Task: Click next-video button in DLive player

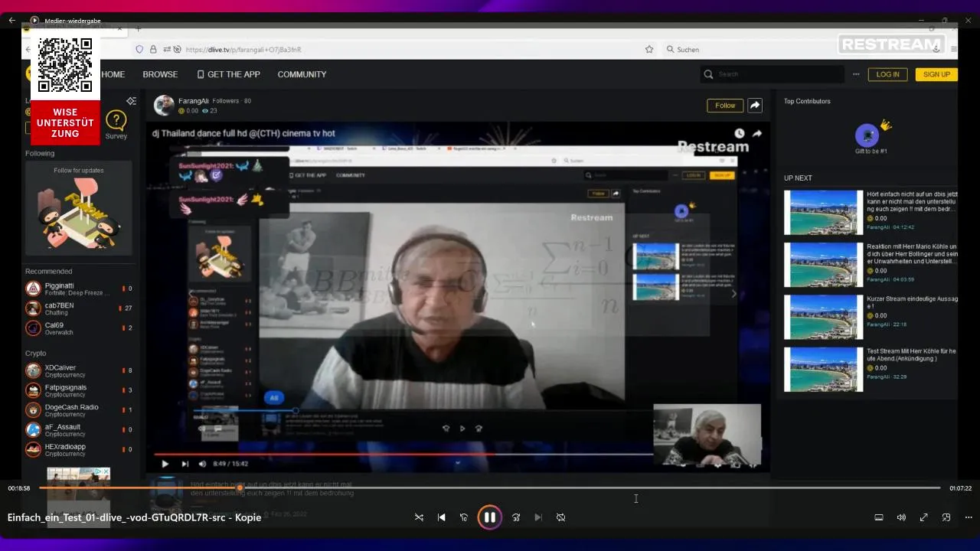Action: (x=185, y=464)
